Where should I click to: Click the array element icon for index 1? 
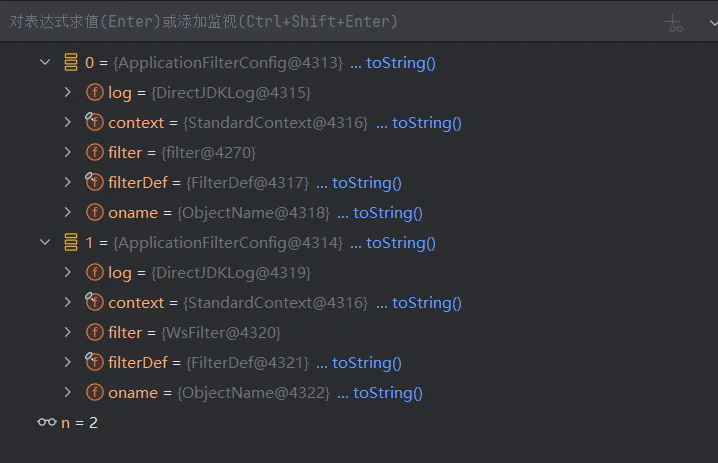(71, 242)
